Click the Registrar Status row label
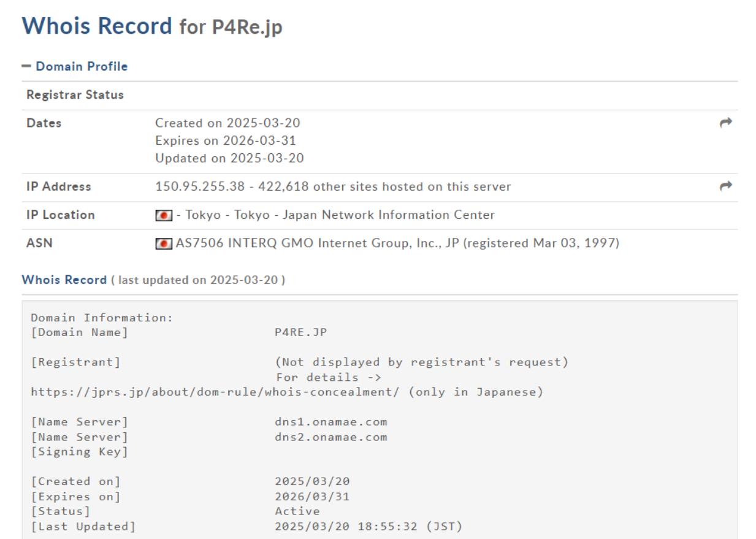Image resolution: width=756 pixels, height=539 pixels. point(75,95)
